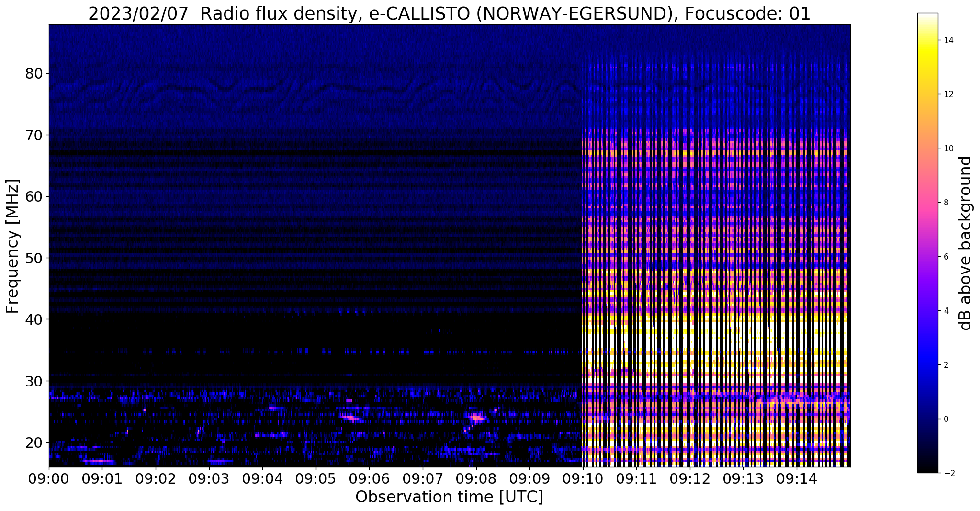980x511 pixels.
Task: Click the 30 MHz frequency tick label
Action: click(34, 381)
